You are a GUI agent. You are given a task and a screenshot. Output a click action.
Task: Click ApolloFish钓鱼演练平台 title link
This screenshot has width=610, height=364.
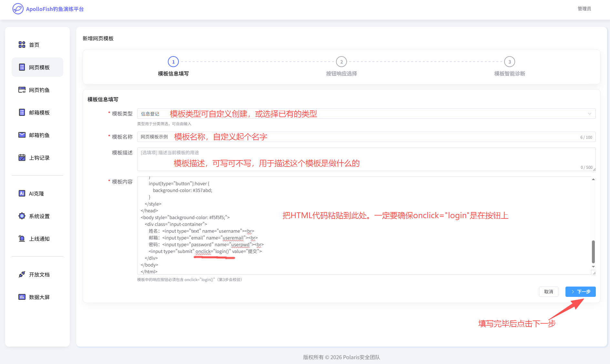click(x=55, y=9)
